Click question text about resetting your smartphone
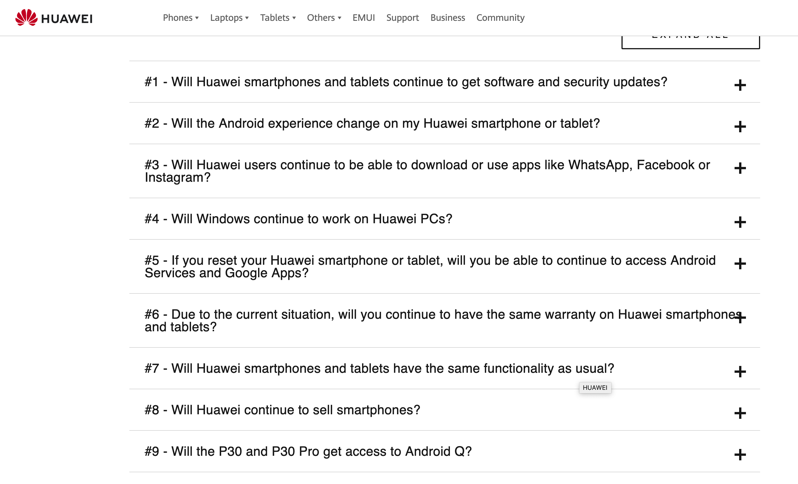Image resolution: width=798 pixels, height=484 pixels. (x=430, y=267)
